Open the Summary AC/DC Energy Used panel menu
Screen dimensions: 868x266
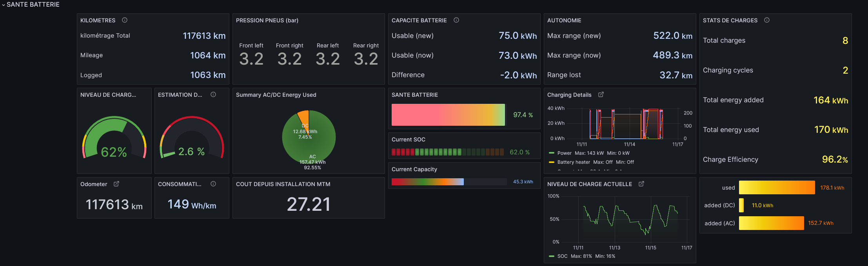[276, 95]
